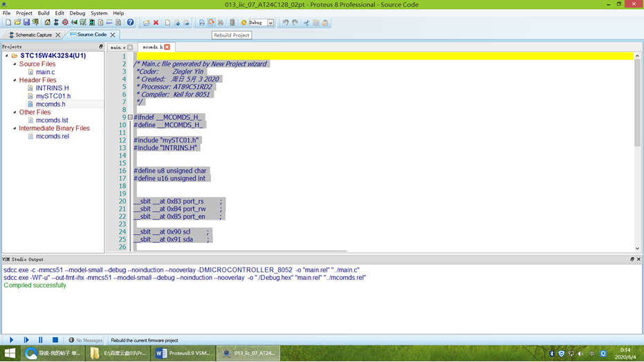
Task: Click the Stop Build toolbar icon
Action: tap(221, 23)
